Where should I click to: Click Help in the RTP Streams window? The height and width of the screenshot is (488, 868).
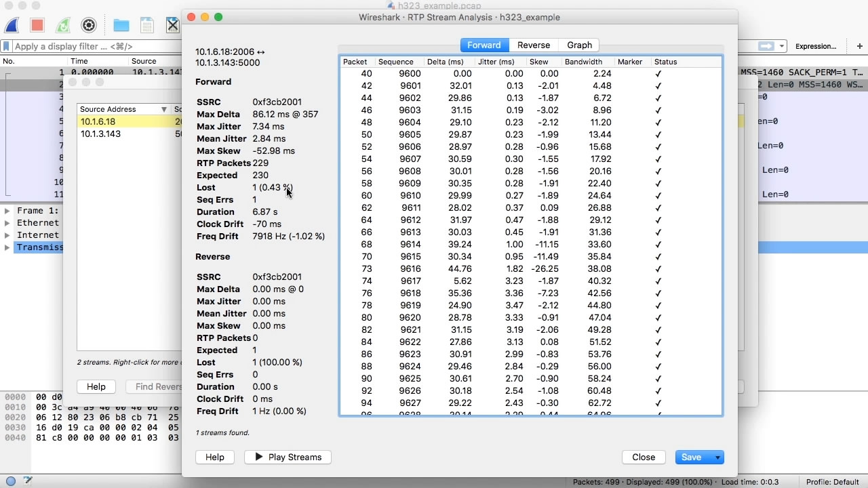(96, 386)
